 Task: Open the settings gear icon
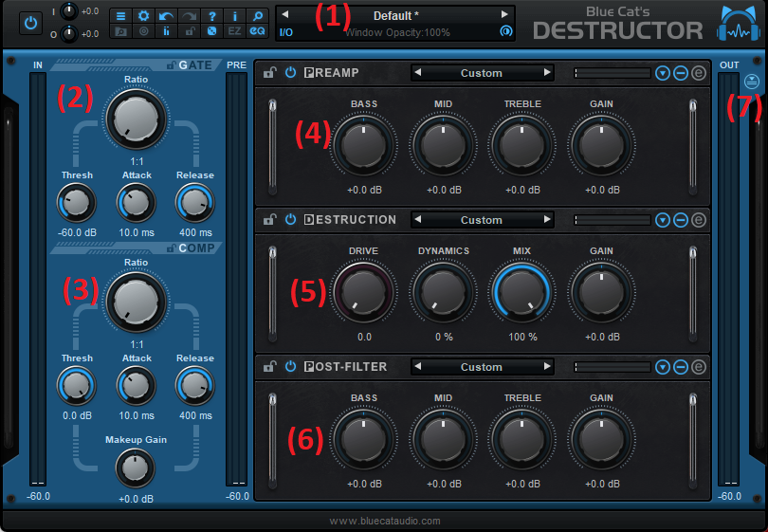coord(143,16)
